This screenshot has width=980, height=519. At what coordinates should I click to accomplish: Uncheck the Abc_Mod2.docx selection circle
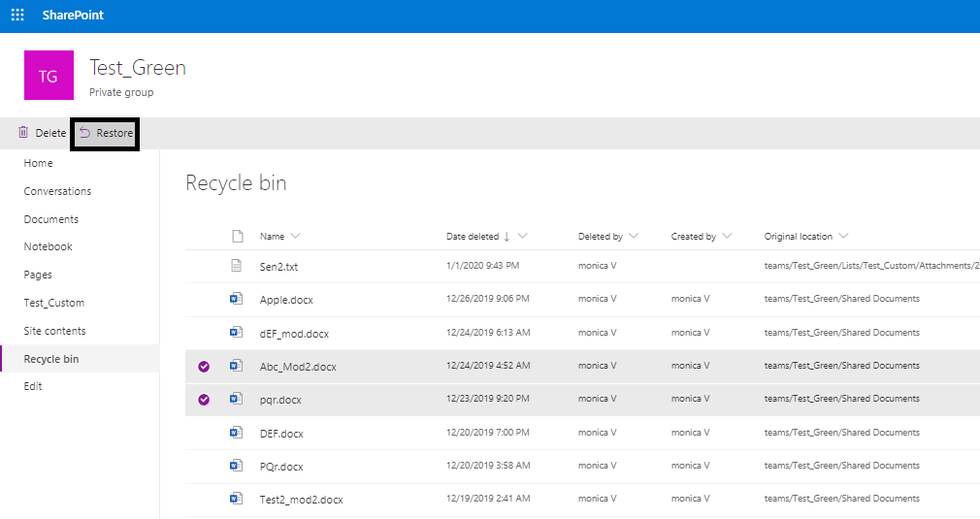[x=204, y=367]
